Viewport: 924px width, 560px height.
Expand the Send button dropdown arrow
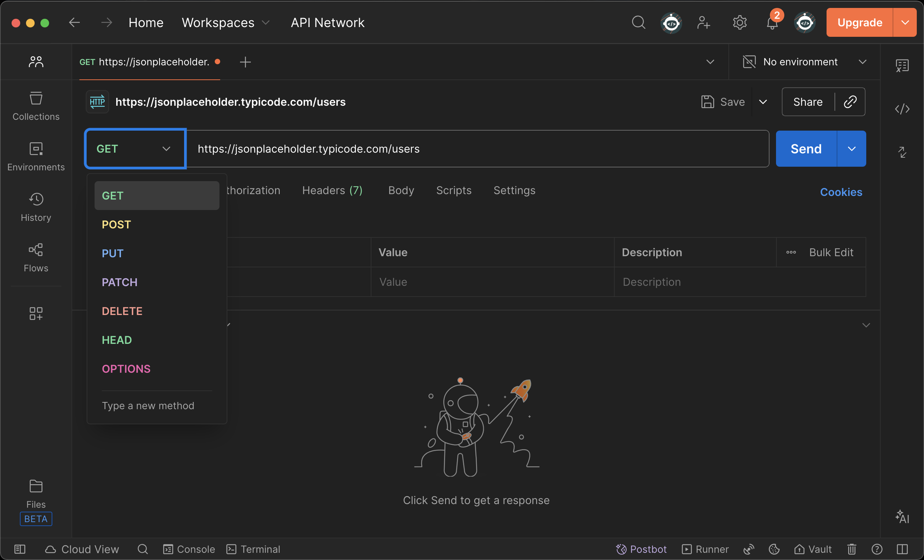coord(851,149)
